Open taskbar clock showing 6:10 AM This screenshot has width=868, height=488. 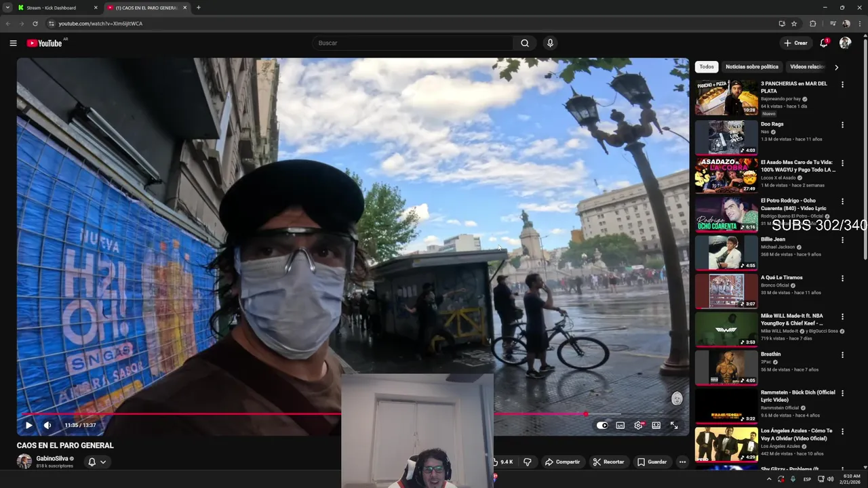coord(850,479)
